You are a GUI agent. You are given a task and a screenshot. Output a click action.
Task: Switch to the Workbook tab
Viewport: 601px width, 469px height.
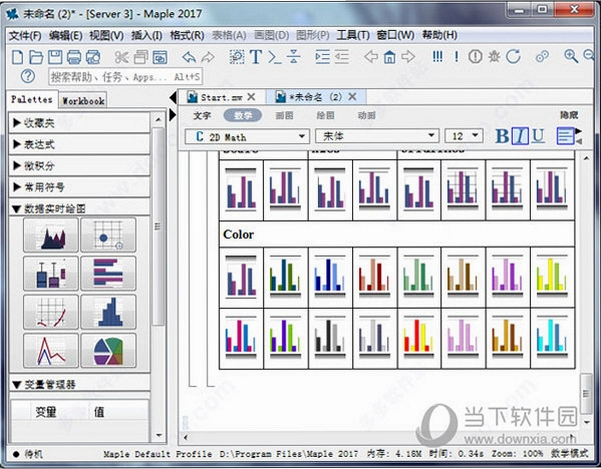click(83, 101)
